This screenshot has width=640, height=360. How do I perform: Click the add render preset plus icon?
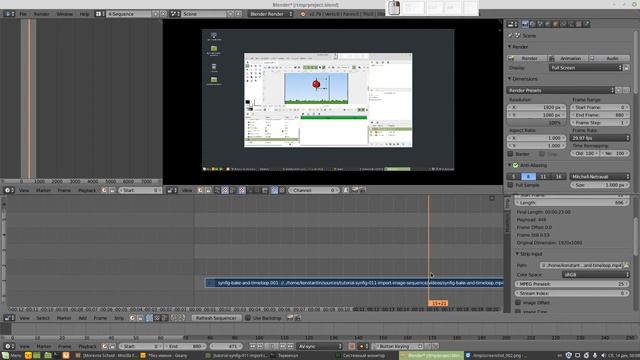(619, 90)
